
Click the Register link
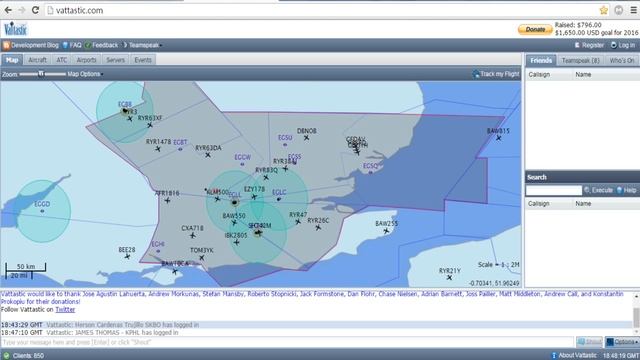pyautogui.click(x=589, y=45)
